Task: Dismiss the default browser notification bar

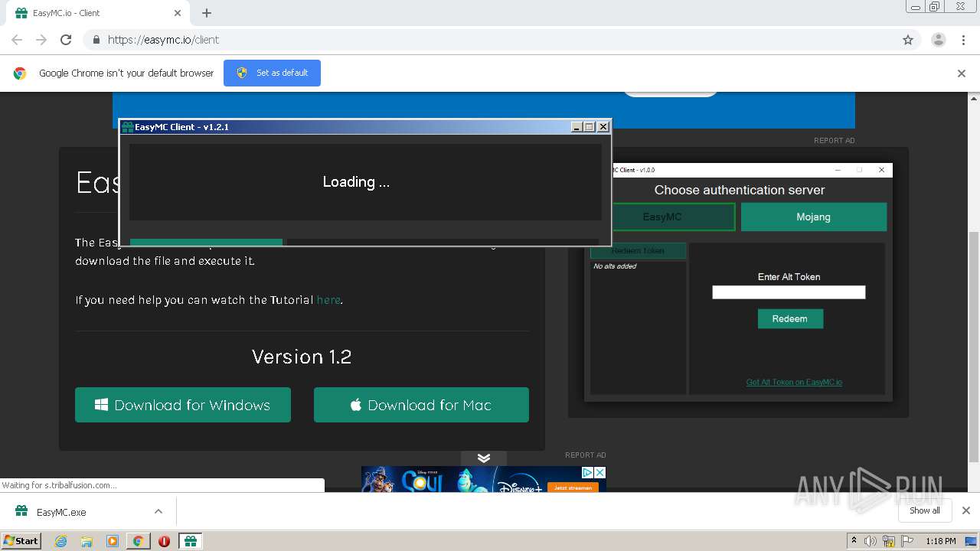Action: [962, 73]
